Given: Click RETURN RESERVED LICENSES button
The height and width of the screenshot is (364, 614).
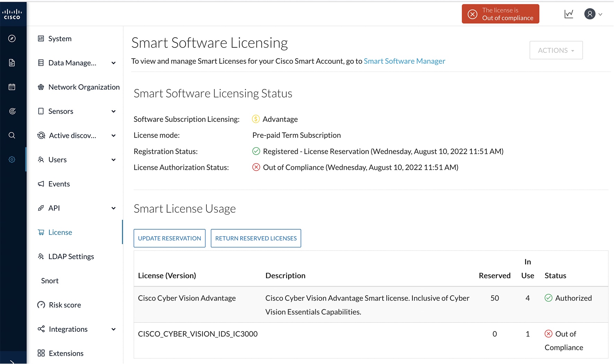Looking at the screenshot, I should pyautogui.click(x=256, y=238).
